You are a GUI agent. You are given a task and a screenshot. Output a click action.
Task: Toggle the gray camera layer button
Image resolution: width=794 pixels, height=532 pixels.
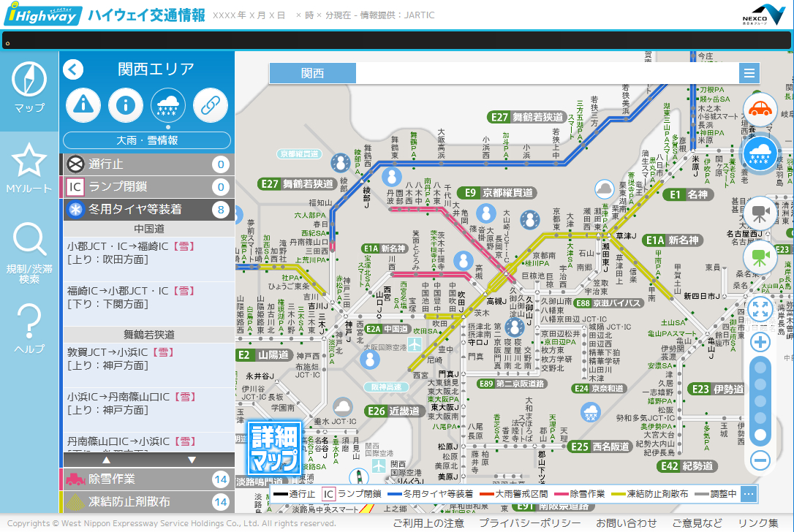tap(760, 213)
